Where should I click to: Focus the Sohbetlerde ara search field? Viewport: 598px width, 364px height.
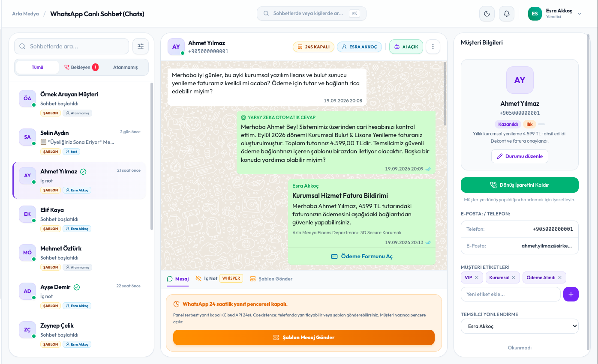[x=72, y=46]
